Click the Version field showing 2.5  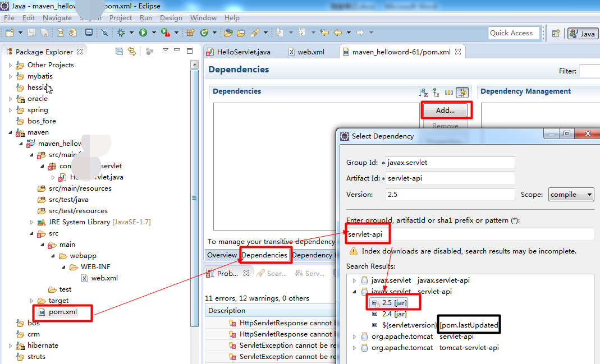[x=450, y=194]
